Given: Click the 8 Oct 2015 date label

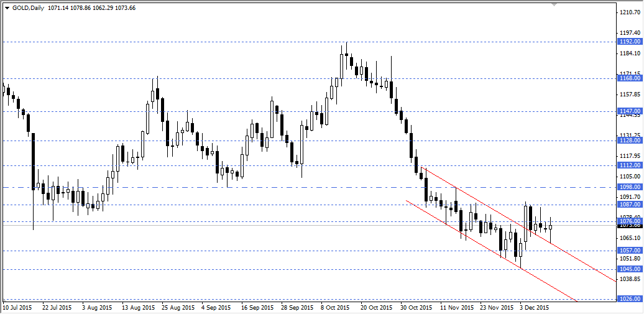Looking at the screenshot, I should point(334,307).
